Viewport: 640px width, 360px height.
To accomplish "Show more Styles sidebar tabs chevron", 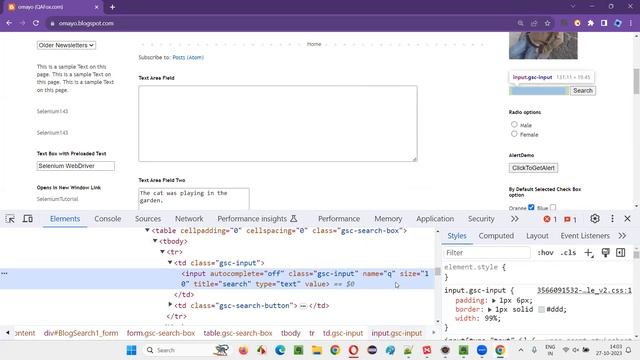I will [622, 236].
